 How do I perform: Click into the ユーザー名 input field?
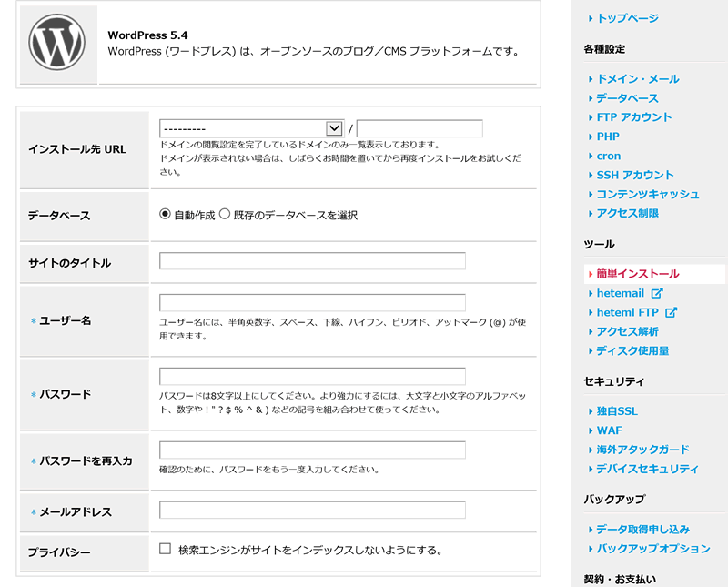coord(312,303)
